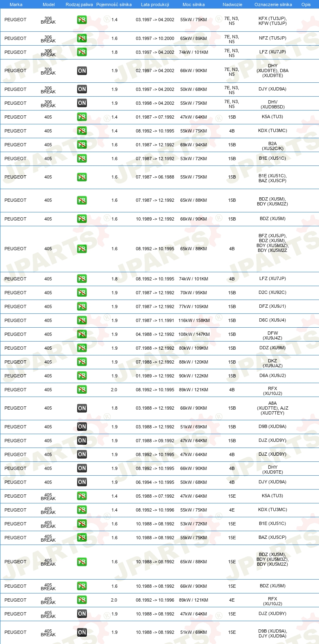Click date range 03.1997 -> 10.2000
Viewport: 319px width, 644px height.
[155, 38]
